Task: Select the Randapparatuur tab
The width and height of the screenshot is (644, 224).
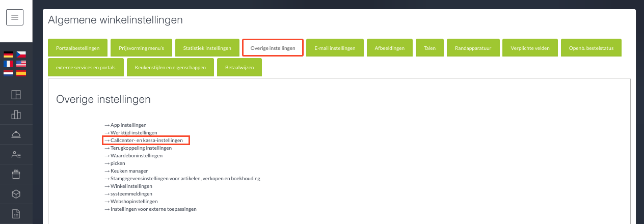Action: click(x=472, y=48)
